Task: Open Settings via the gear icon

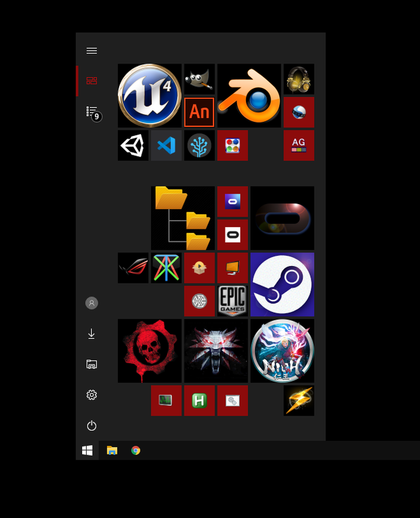Action: 92,395
